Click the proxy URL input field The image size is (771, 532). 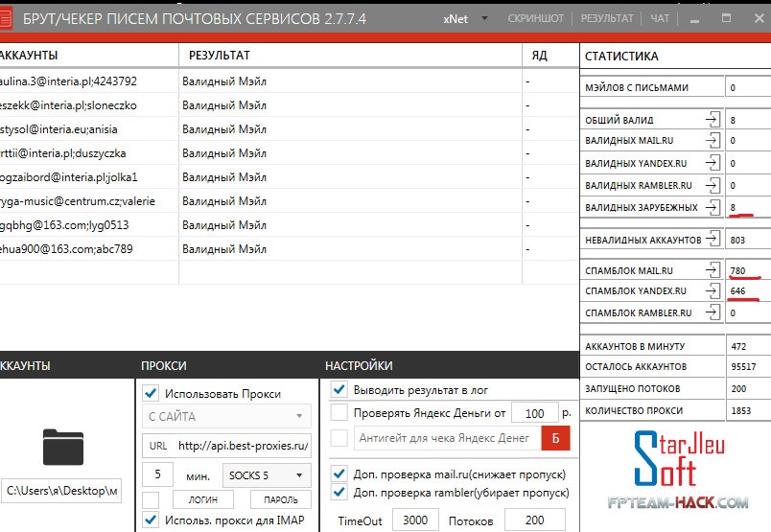click(226, 446)
